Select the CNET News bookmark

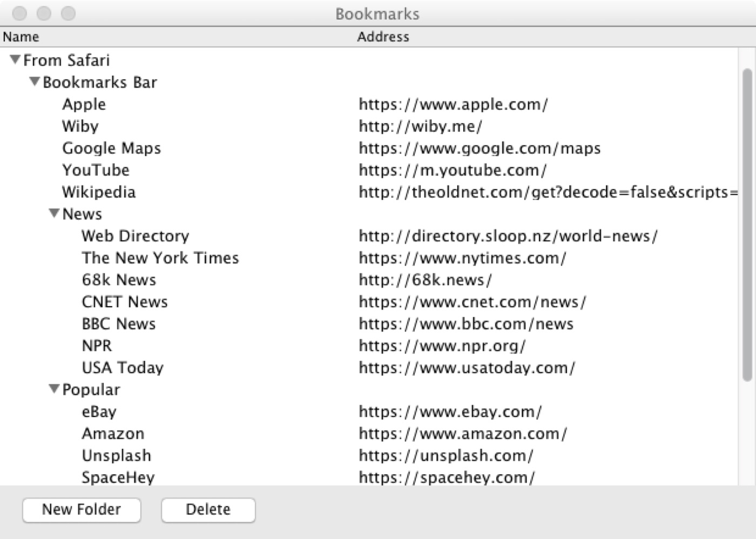[x=125, y=302]
